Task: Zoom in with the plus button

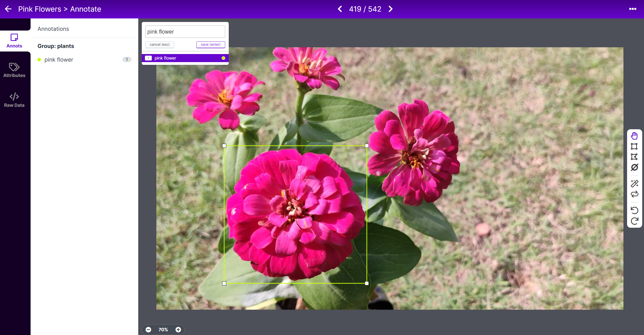Action: click(178, 330)
